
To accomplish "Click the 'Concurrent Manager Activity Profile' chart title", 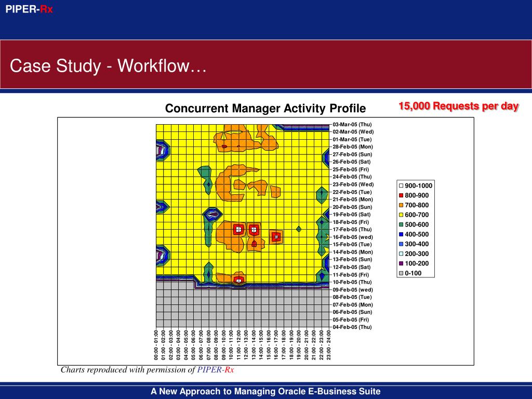I will pyautogui.click(x=265, y=108).
